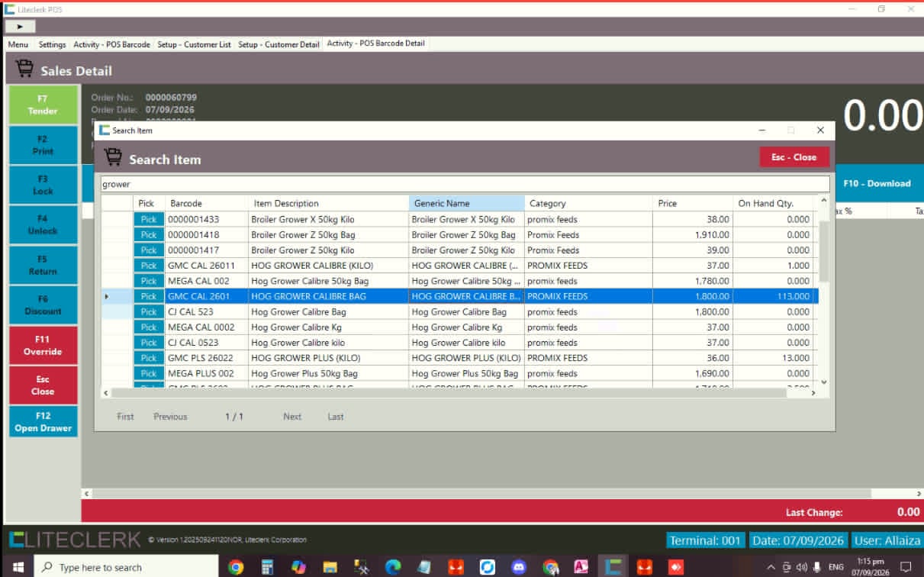Click the ENG language indicator

coord(836,567)
